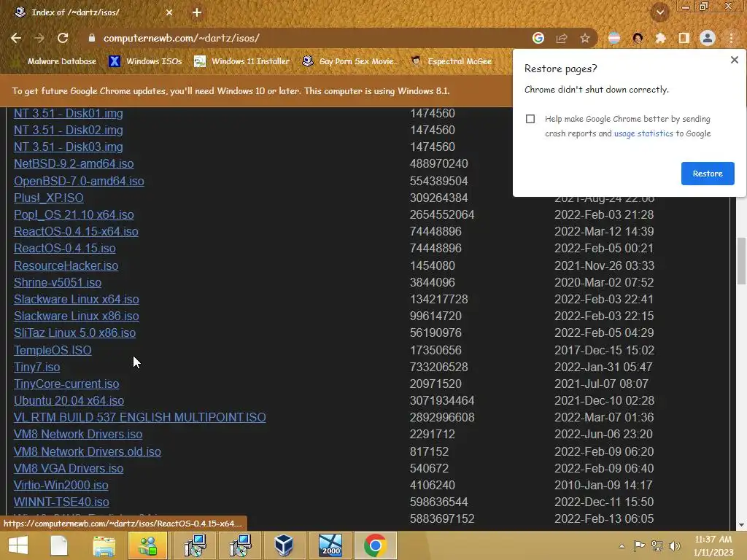Switch to Chrome in the taskbar

pyautogui.click(x=376, y=545)
